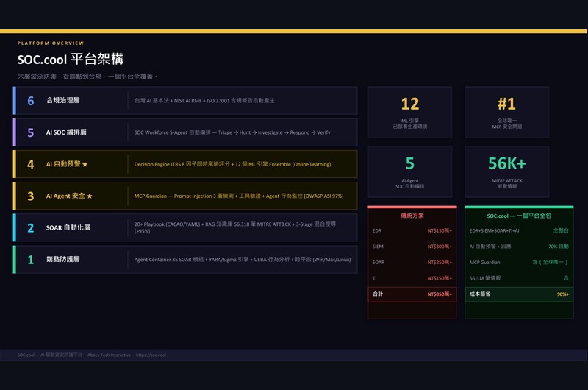Click the 'SOAR' row label under 傳統方案
This screenshot has width=588, height=390.
379,263
